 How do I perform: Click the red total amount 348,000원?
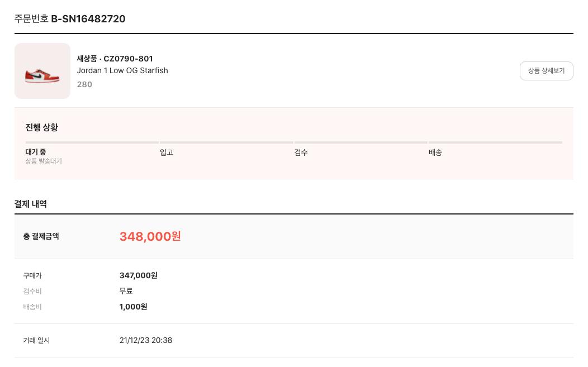coord(150,236)
